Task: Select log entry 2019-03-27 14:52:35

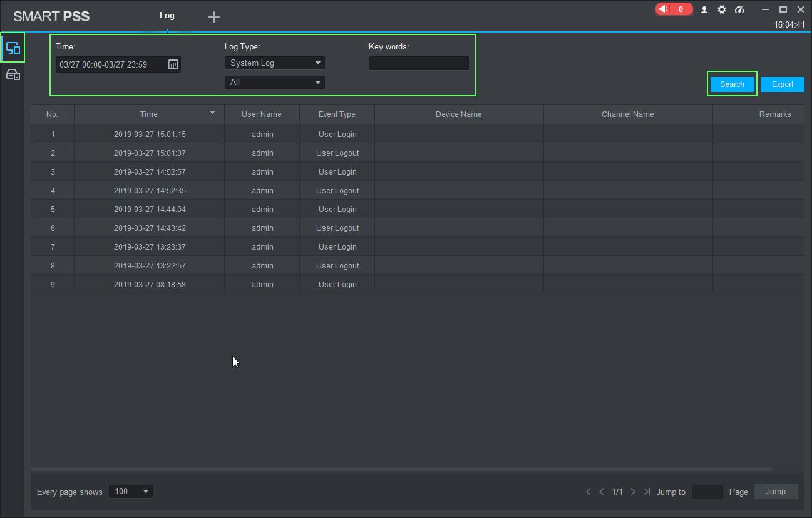Action: point(418,190)
